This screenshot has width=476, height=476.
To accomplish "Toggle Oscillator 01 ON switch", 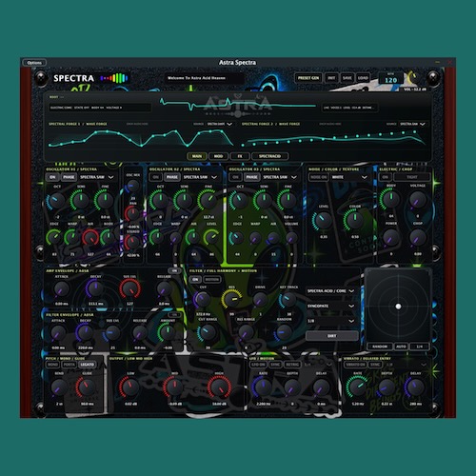I will point(52,177).
